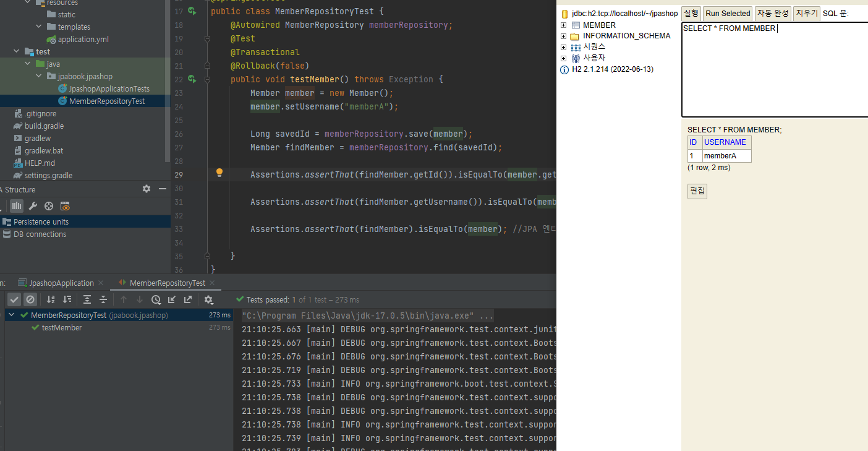This screenshot has width=868, height=451.
Task: Click the 실행 button in the H2 console
Action: [x=691, y=13]
